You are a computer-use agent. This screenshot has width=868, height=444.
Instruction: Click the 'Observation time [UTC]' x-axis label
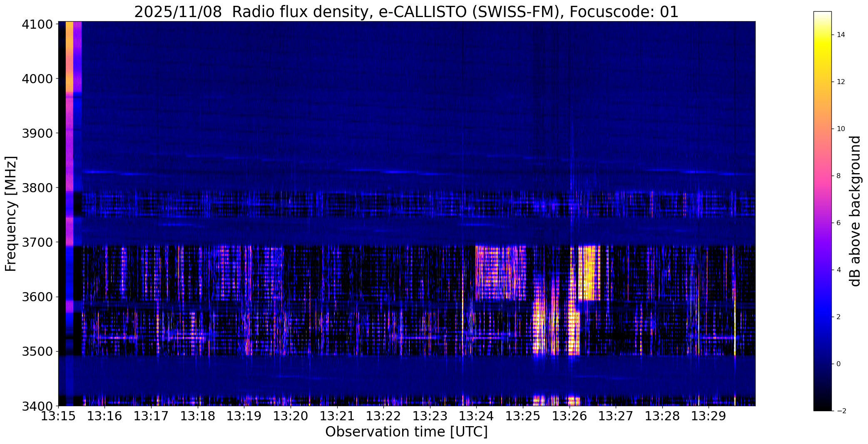click(x=406, y=432)
